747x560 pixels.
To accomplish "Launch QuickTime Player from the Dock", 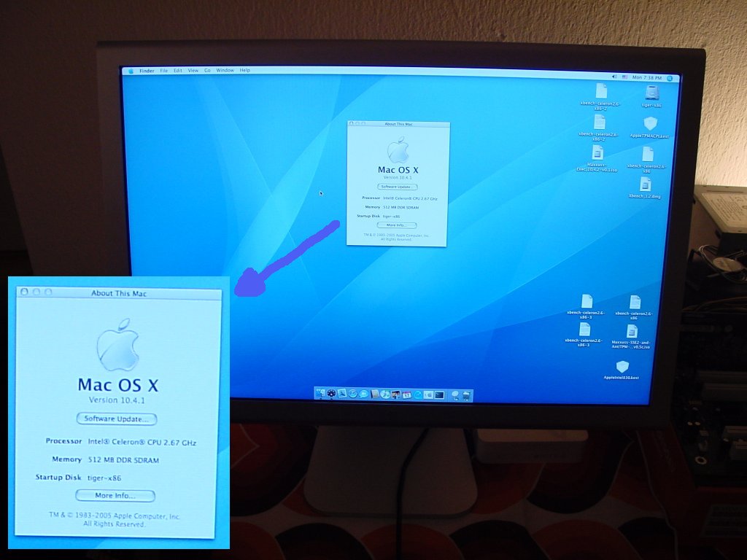I will click(417, 394).
